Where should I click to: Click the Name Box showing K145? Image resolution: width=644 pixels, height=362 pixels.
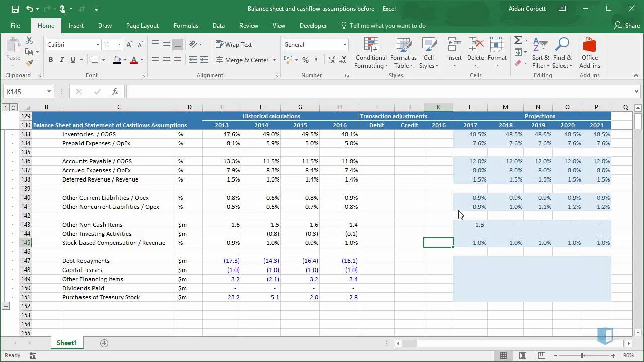[24, 92]
